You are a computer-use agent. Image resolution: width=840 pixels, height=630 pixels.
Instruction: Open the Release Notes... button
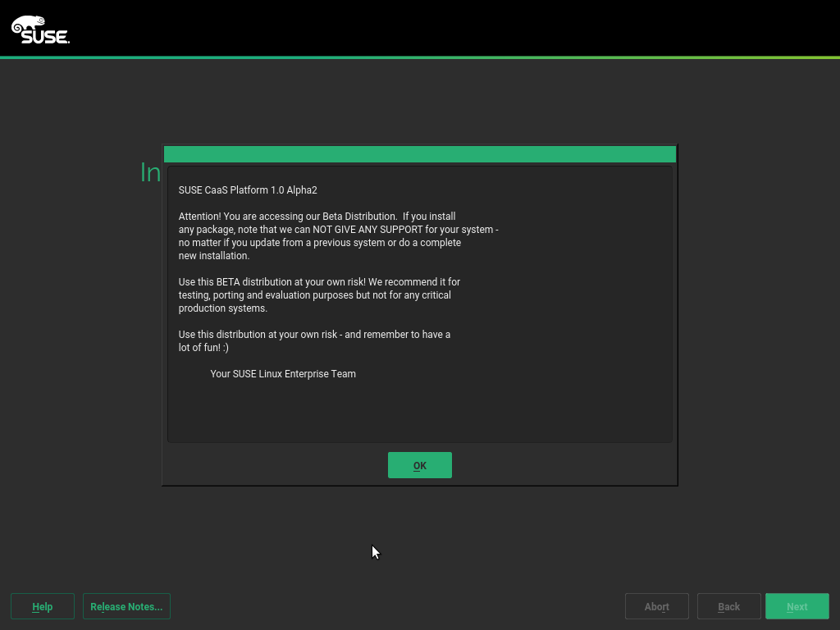point(126,606)
